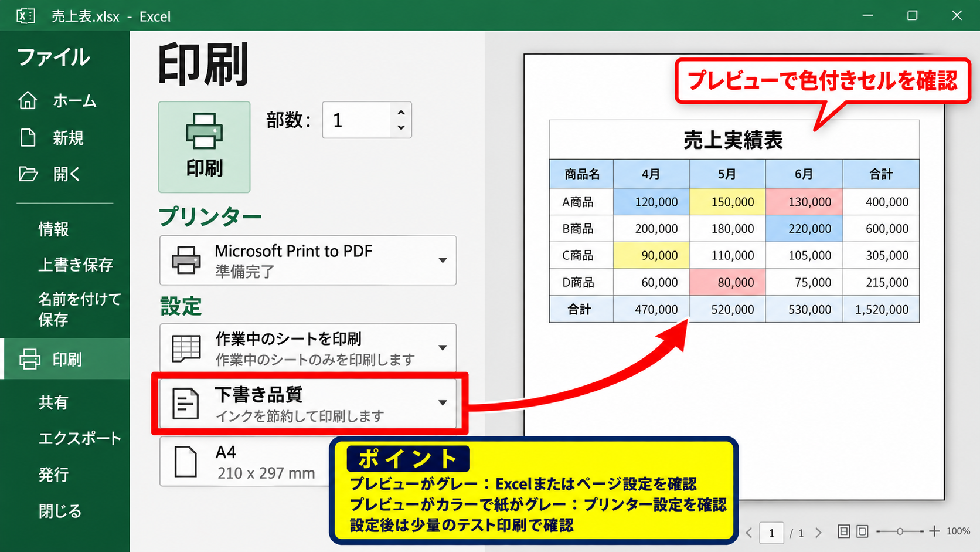Click the blank page icon beside A4
The image size is (980, 552).
click(186, 462)
